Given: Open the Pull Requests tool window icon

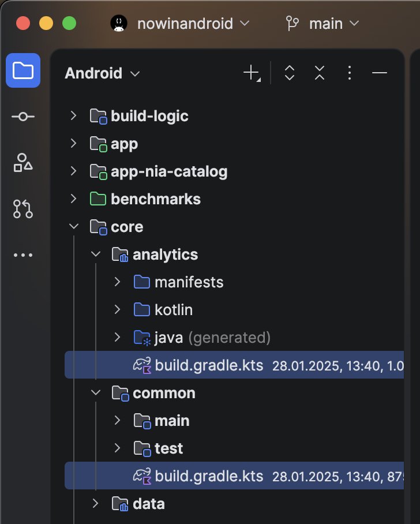Looking at the screenshot, I should point(23,209).
